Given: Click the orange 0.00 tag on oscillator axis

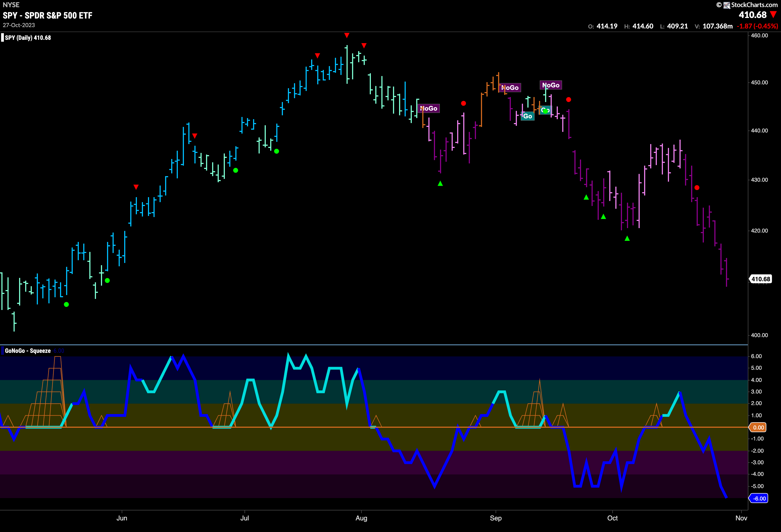Looking at the screenshot, I should (x=758, y=427).
